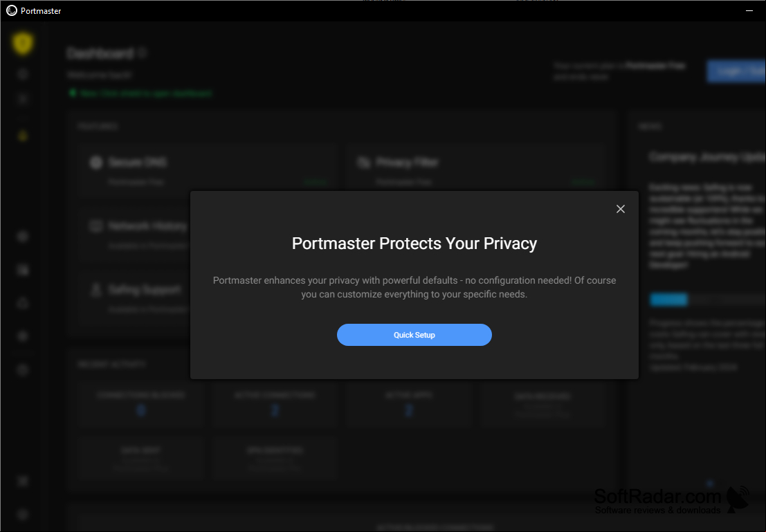
Task: Select the Active Apps activity card
Action: (408, 405)
